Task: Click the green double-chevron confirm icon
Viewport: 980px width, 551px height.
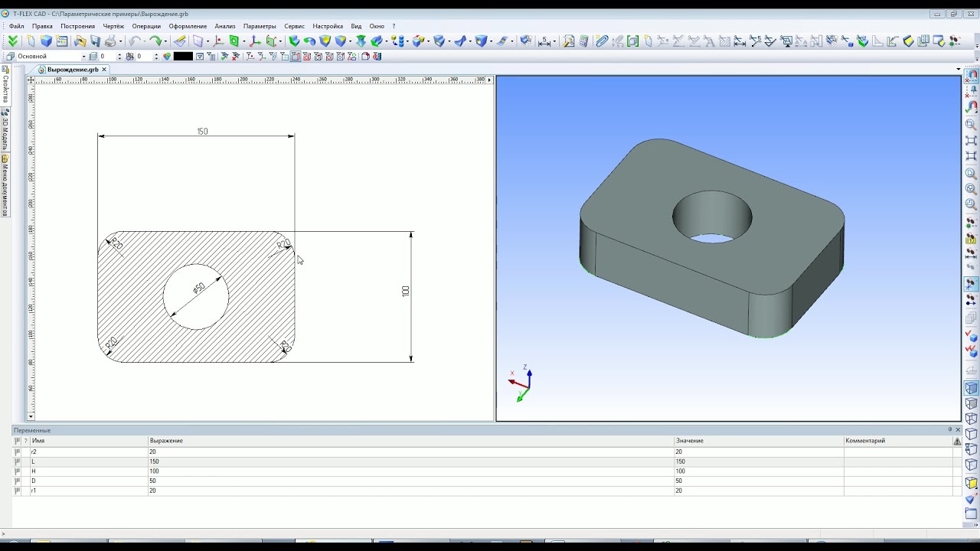Action: click(x=13, y=41)
